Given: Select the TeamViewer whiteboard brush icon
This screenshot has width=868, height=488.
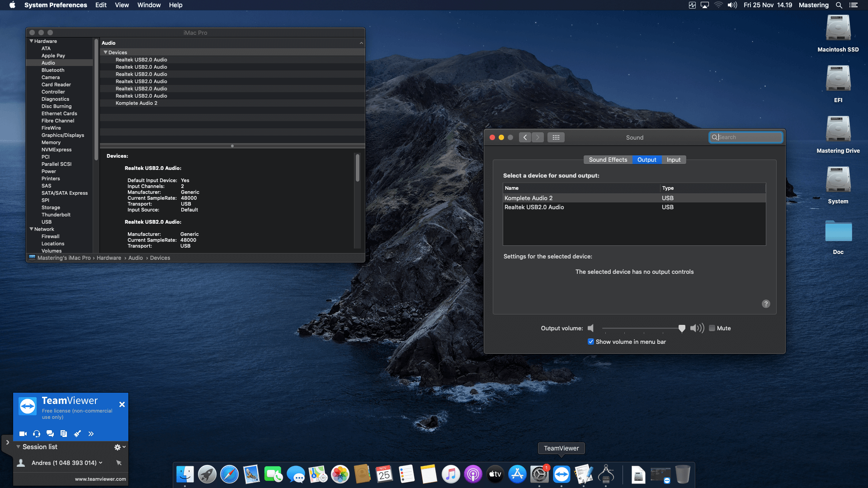Looking at the screenshot, I should pyautogui.click(x=77, y=433).
